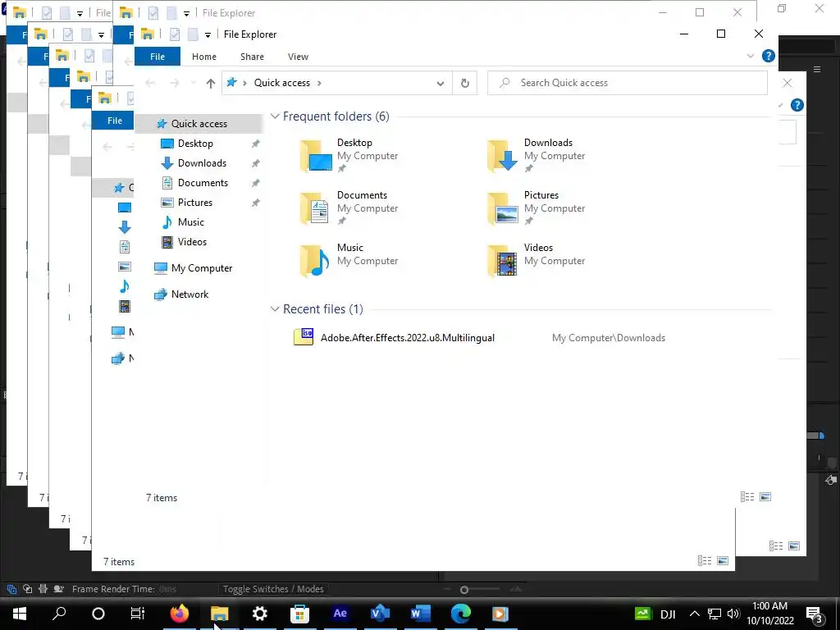Select the Downloads folder under Frequent folders
The image size is (840, 630).
(537, 155)
